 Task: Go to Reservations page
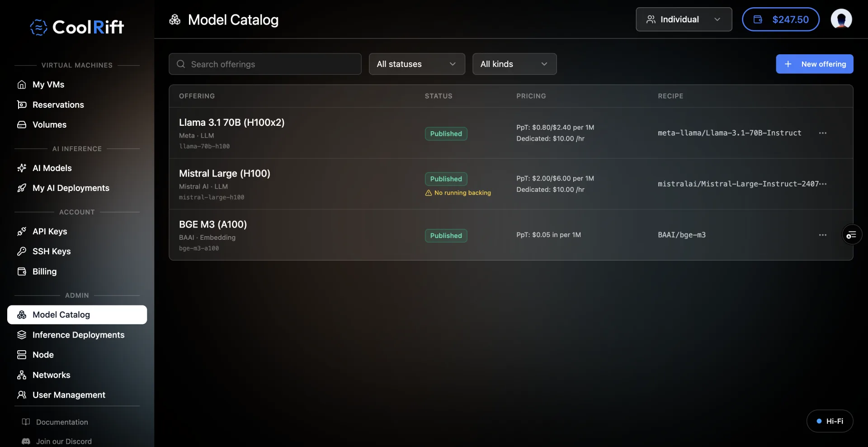coord(58,105)
